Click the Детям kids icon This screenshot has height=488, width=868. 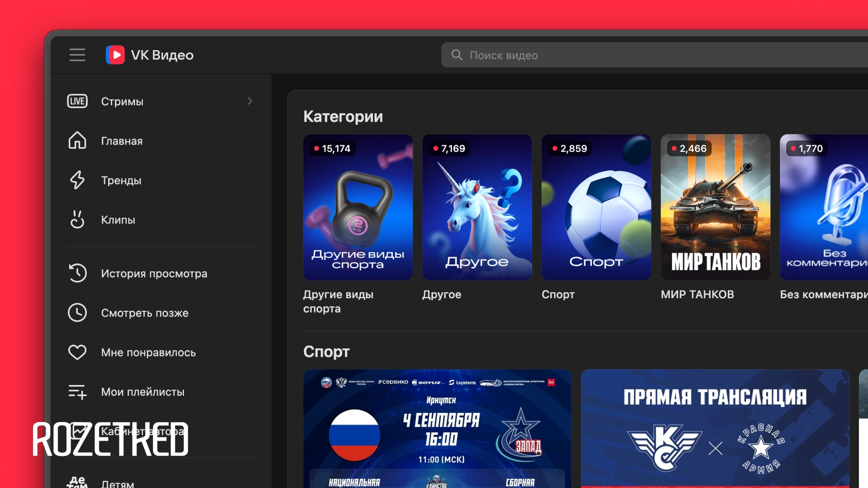77,482
